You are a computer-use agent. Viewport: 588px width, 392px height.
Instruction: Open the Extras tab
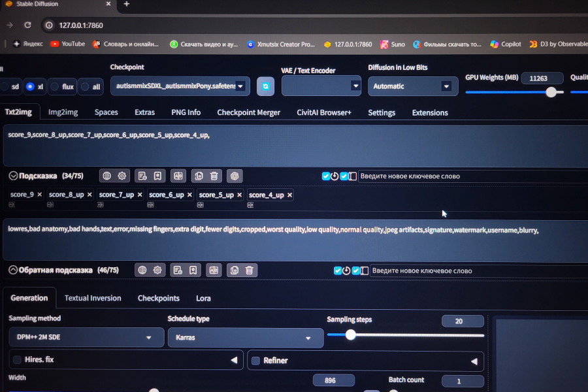[x=145, y=112]
